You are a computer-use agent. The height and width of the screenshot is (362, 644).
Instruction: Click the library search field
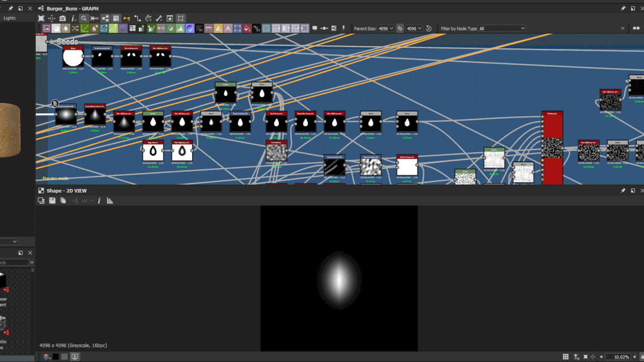tap(14, 262)
